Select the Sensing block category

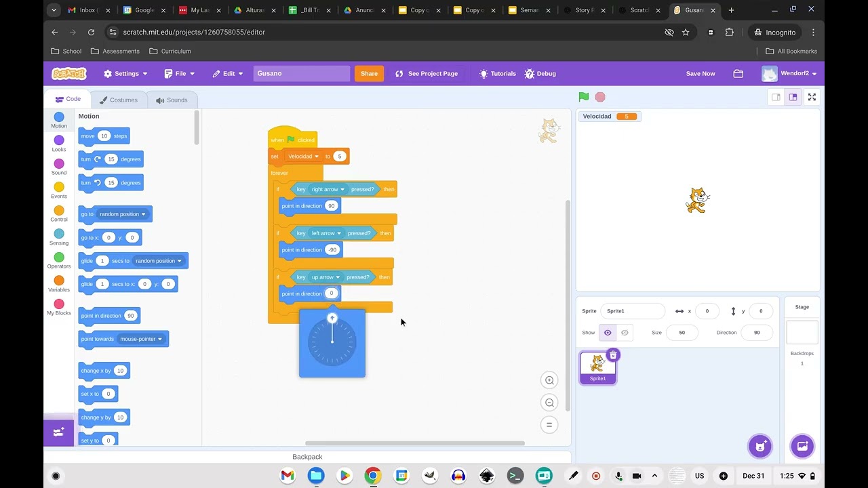click(59, 237)
